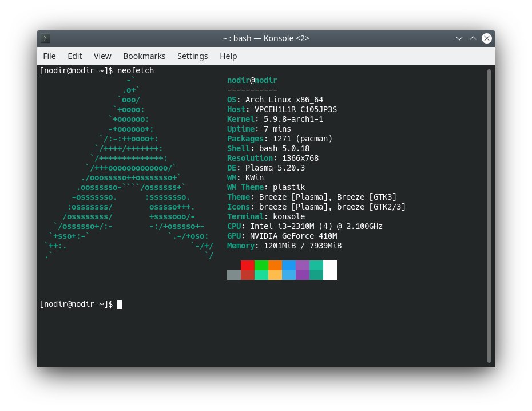The width and height of the screenshot is (532, 411).
Task: Open the Help menu
Action: 228,56
